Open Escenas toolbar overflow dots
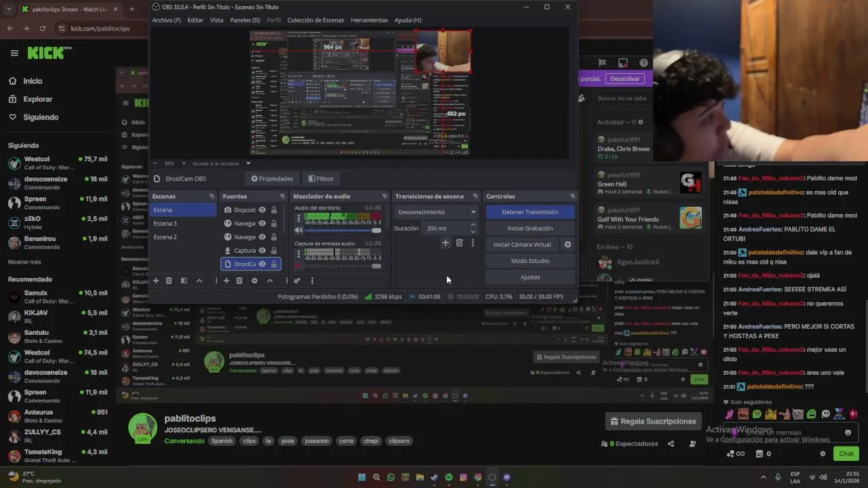868x488 pixels. [216, 281]
